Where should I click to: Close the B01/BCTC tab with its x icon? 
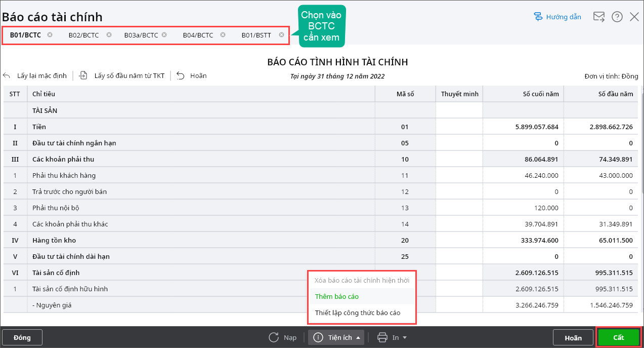pyautogui.click(x=50, y=35)
